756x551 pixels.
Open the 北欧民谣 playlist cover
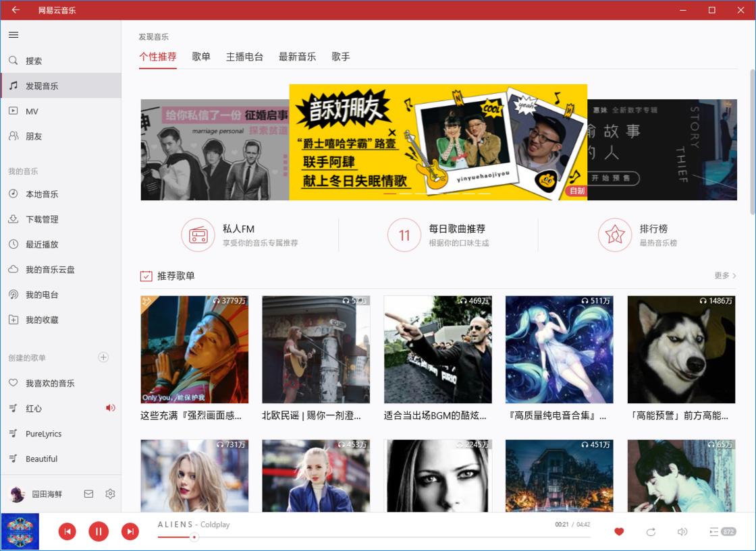(316, 349)
